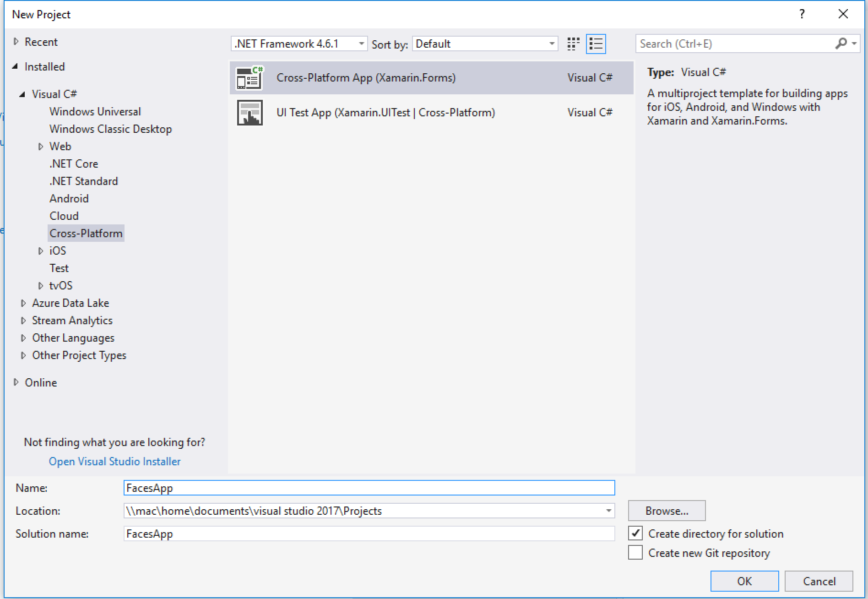Click the search magnifier icon
Viewport: 868px width, 599px height.
point(841,44)
